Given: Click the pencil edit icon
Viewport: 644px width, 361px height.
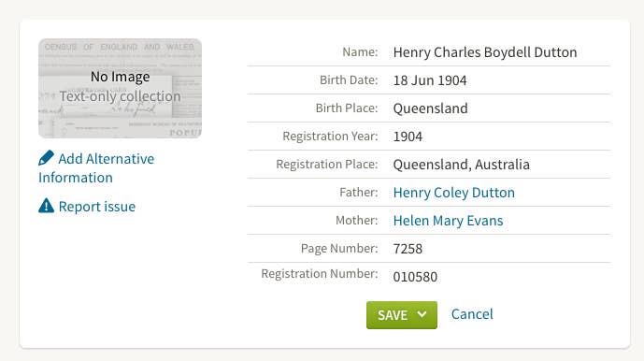Looking at the screenshot, I should pyautogui.click(x=46, y=158).
